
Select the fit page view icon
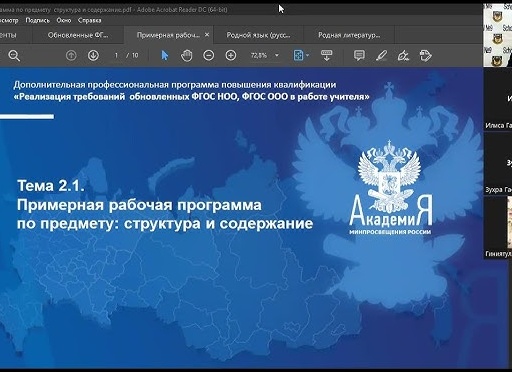click(298, 55)
